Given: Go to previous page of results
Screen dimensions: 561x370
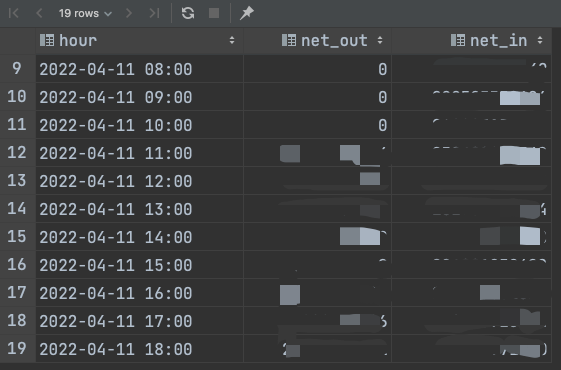Looking at the screenshot, I should click(x=39, y=14).
